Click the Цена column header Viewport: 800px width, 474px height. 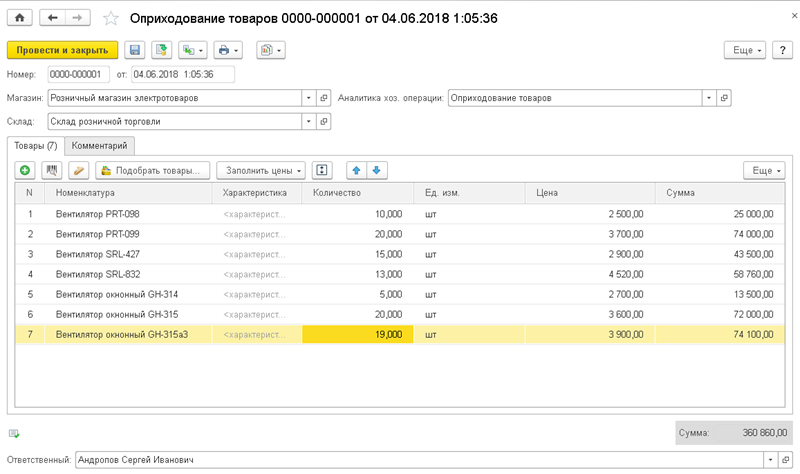coord(590,193)
